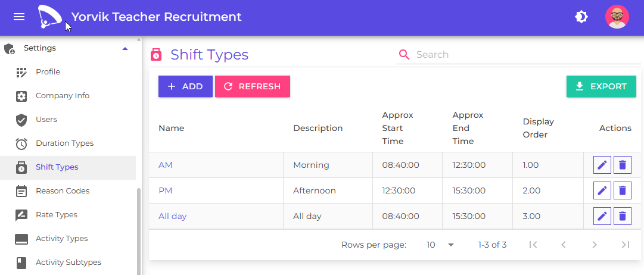
Task: Delete the All day shift type
Action: [622, 216]
